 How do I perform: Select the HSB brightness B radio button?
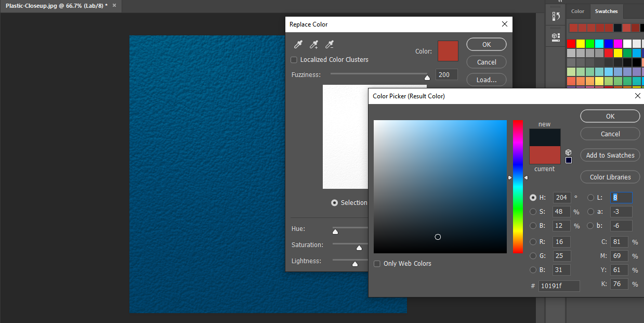point(533,226)
